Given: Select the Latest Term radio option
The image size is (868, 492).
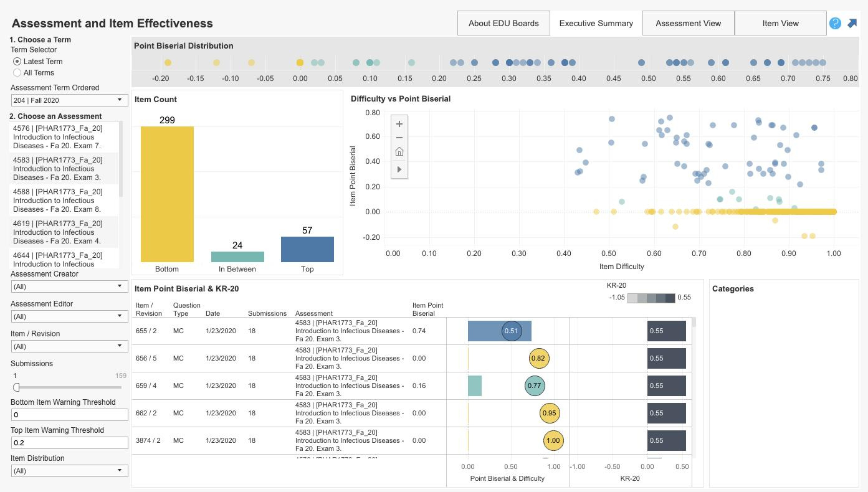Looking at the screenshot, I should click(17, 62).
